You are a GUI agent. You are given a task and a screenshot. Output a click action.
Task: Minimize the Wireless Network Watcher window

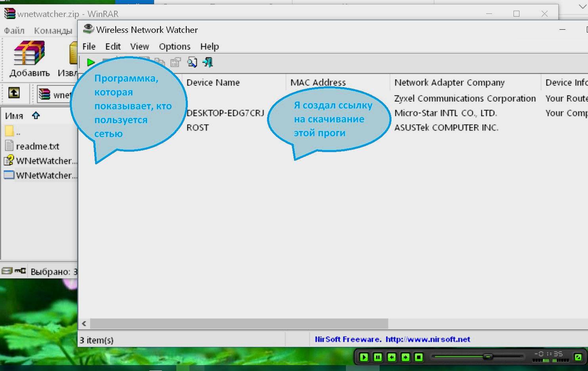click(x=562, y=30)
